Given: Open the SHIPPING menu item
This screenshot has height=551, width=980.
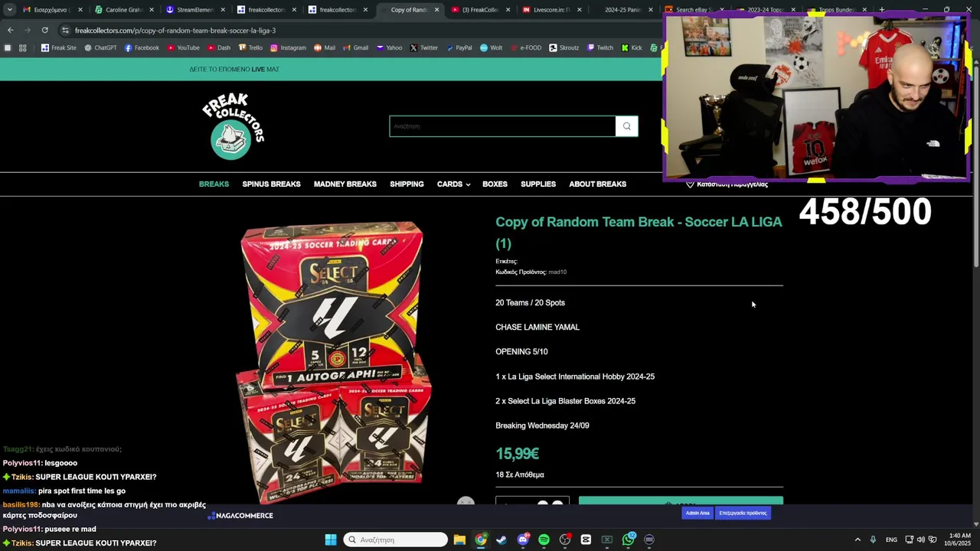Looking at the screenshot, I should click(x=407, y=184).
